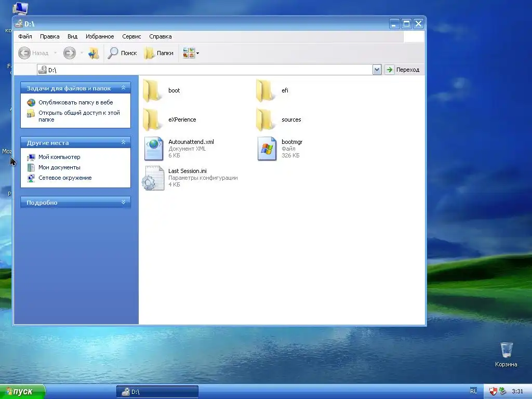Collapse the Задачи для файлов и папок panel

pos(124,88)
